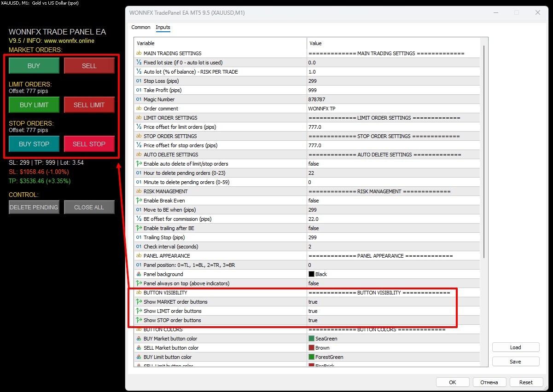Click the BUY Limit button color icon

pyautogui.click(x=139, y=357)
